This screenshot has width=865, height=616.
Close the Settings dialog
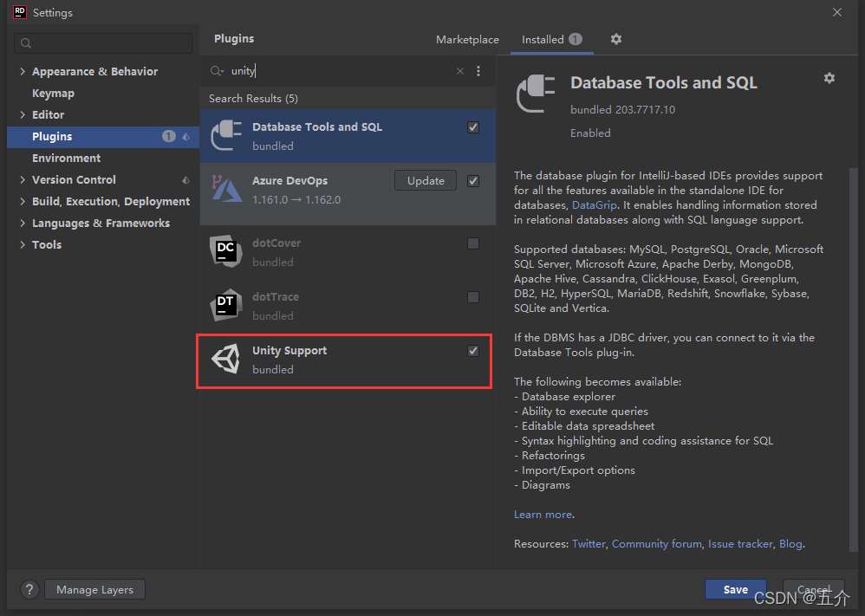pos(837,12)
